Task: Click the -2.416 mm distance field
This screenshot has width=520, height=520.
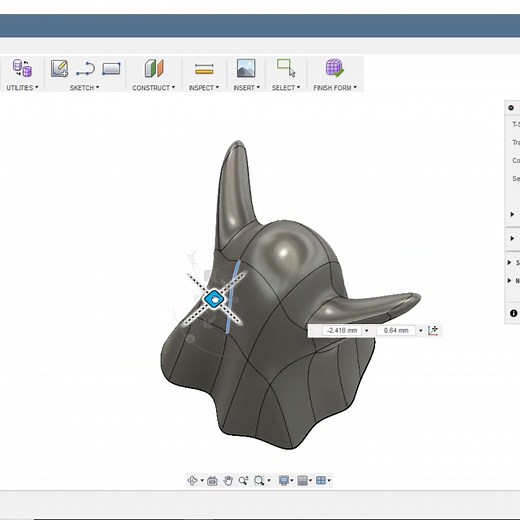Action: [x=342, y=330]
